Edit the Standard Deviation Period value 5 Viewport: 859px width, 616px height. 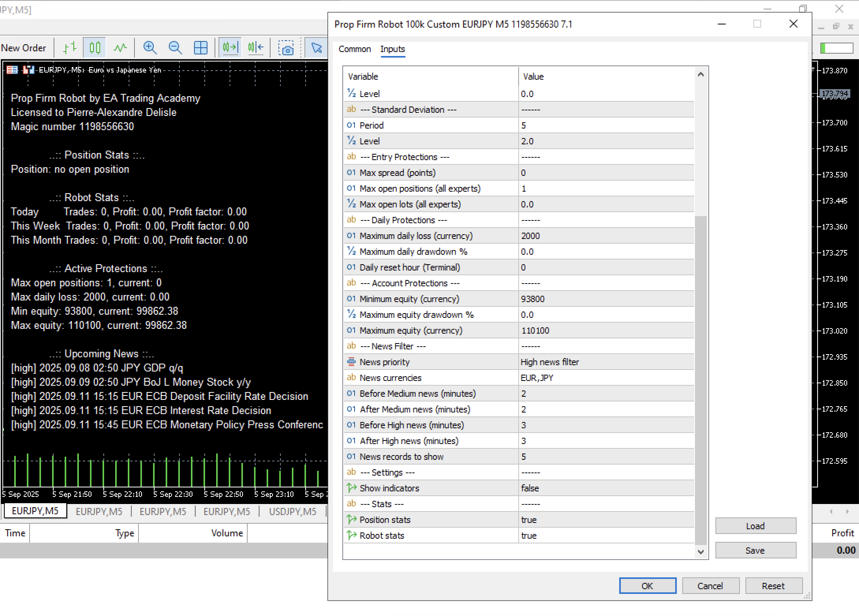click(x=606, y=125)
